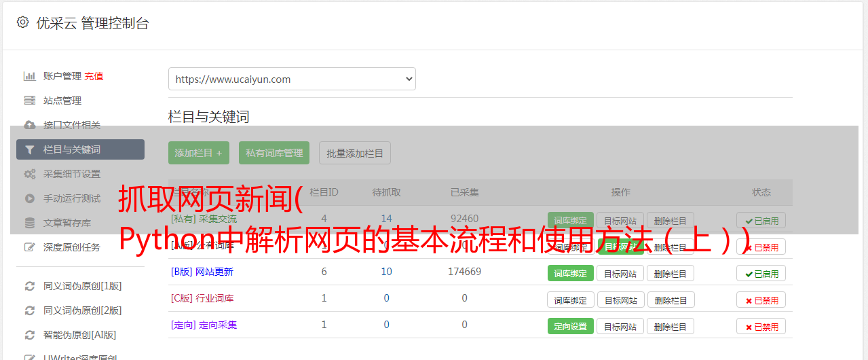Click 目标网站 in the 行业词库 row
Viewport: 868px width, 360px height.
coord(620,300)
